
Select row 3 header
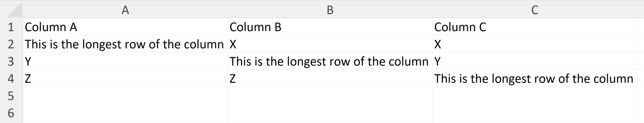11,61
